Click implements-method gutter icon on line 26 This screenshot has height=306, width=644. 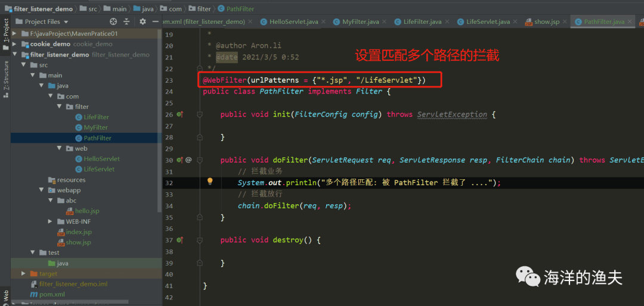pyautogui.click(x=180, y=114)
